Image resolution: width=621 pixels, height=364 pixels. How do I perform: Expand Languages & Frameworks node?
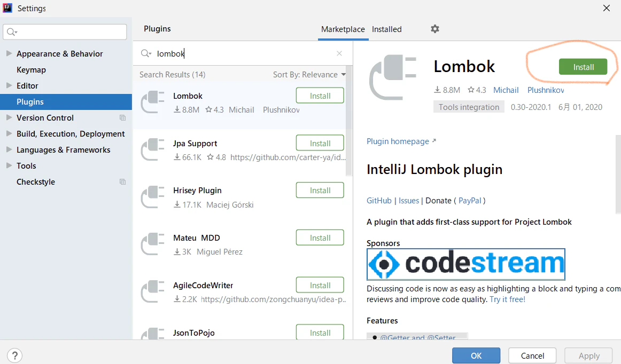(9, 149)
